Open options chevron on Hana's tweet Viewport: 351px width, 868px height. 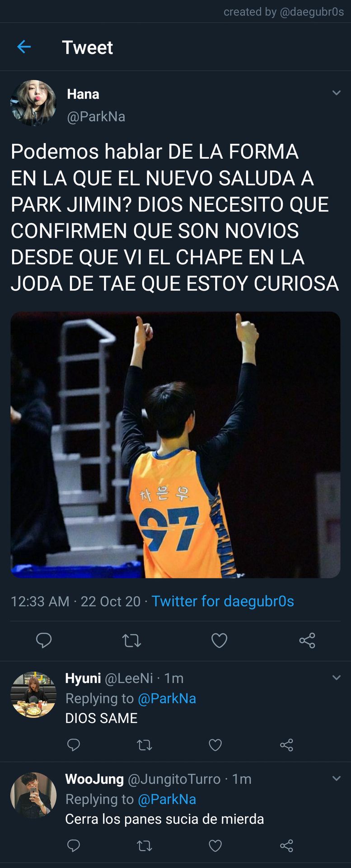coord(336,93)
